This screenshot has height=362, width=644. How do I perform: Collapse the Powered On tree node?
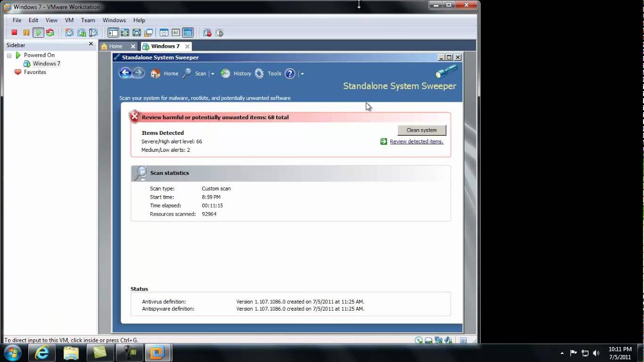pos(9,55)
